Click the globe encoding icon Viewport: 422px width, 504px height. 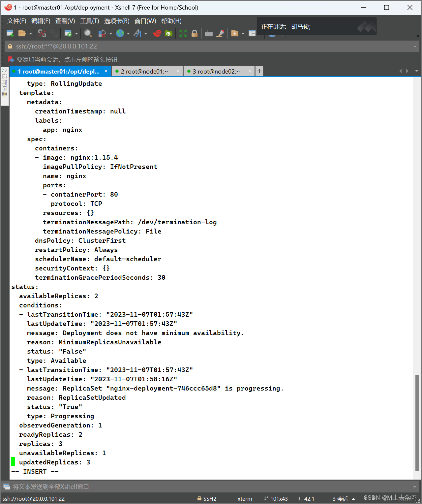point(120,33)
